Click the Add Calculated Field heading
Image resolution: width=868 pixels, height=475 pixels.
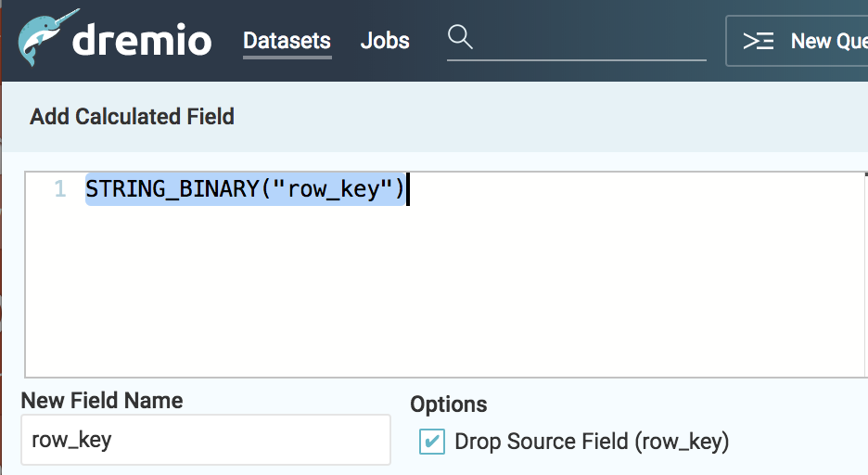pyautogui.click(x=132, y=117)
